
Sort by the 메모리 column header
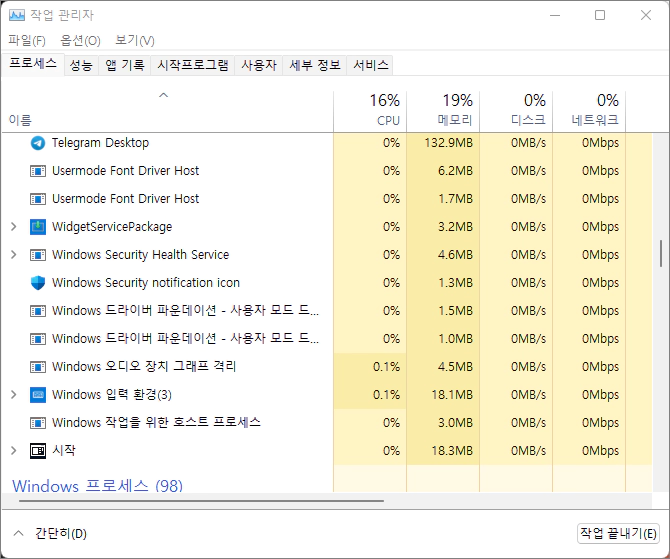443,111
